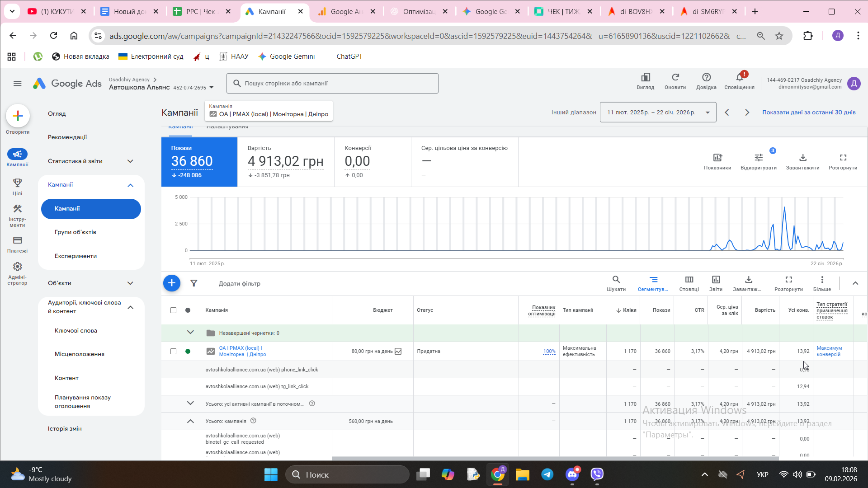
Task: Check the OA PMAX campaign row checkbox
Action: [x=173, y=352]
